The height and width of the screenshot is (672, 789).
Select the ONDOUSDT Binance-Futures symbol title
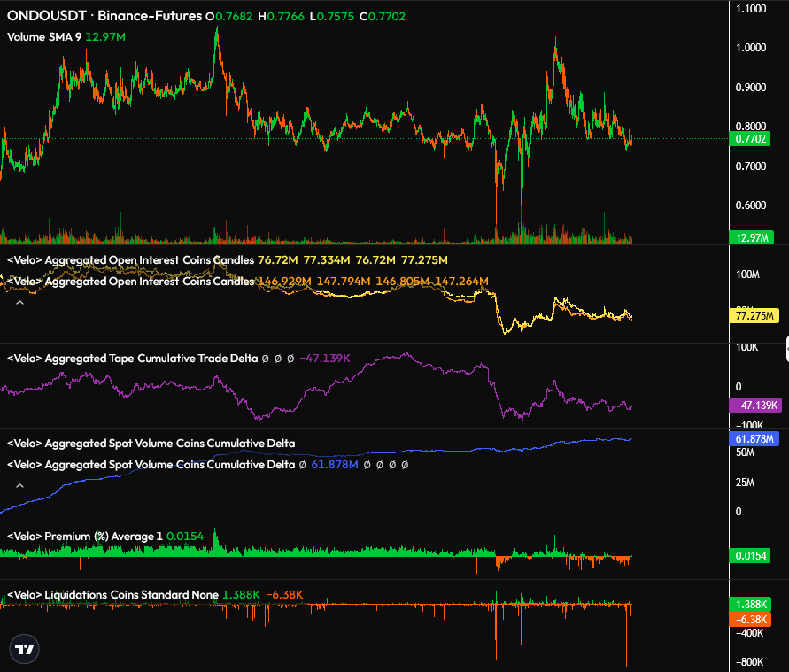[104, 16]
